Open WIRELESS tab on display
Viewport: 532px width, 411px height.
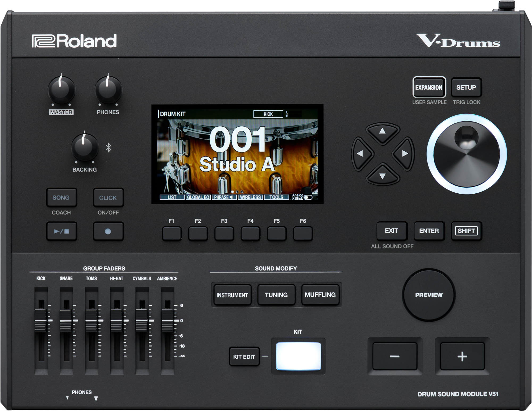click(250, 197)
